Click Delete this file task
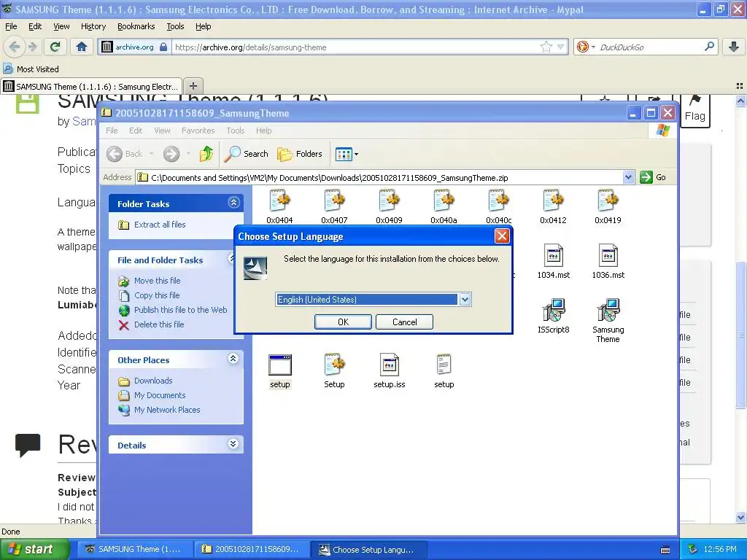This screenshot has width=747, height=560. pos(159,324)
